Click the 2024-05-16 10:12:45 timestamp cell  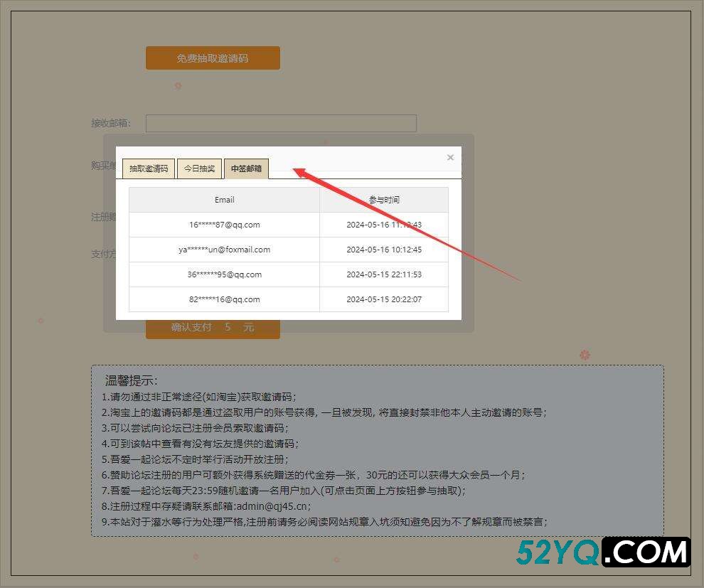[384, 250]
